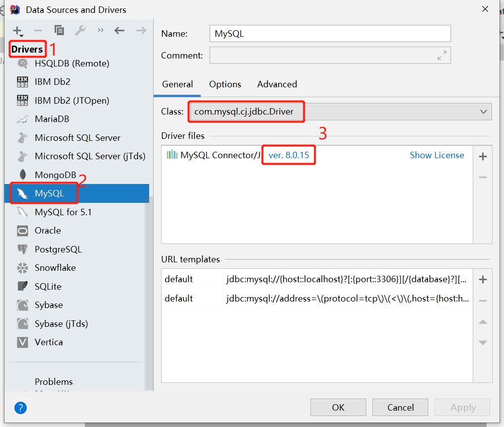Select Microsoft SQL Server (jTds) driver

77,156
